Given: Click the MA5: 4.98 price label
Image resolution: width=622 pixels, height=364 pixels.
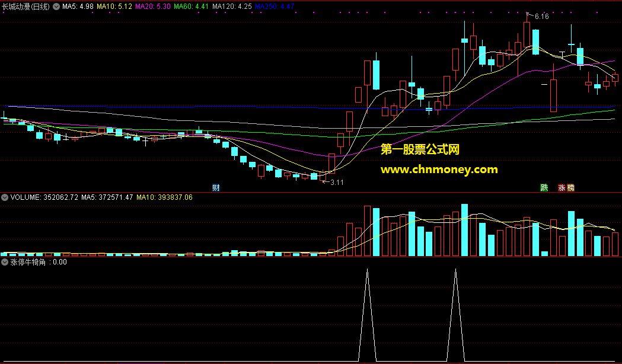Looking at the screenshot, I should pos(78,7).
